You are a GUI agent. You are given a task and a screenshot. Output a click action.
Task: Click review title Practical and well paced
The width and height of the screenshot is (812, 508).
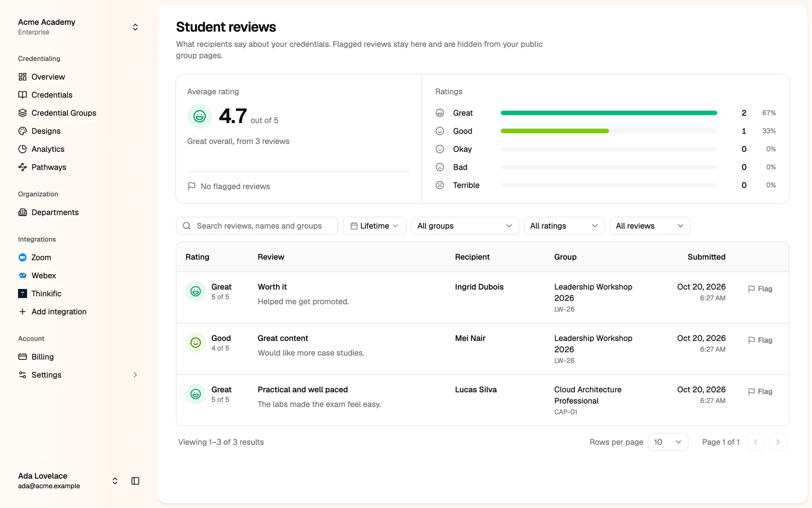tap(303, 390)
